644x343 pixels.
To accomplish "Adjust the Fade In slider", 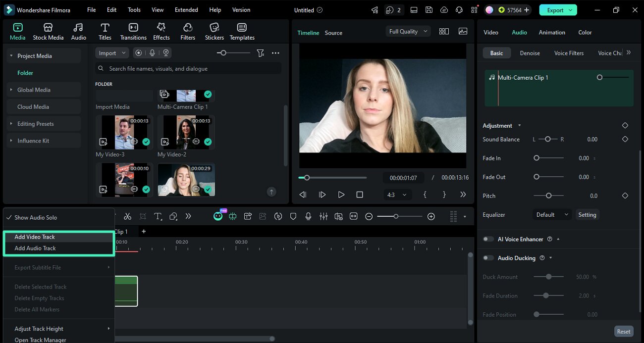I will (x=549, y=158).
